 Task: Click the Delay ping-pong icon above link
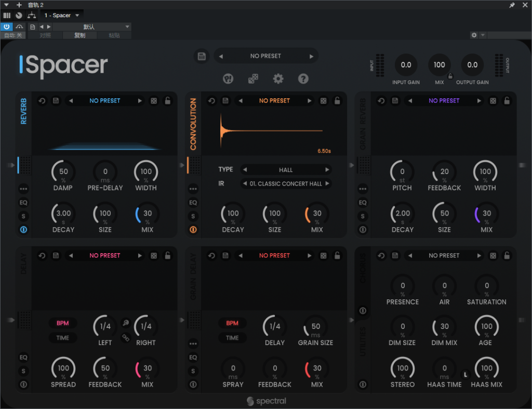click(x=126, y=323)
